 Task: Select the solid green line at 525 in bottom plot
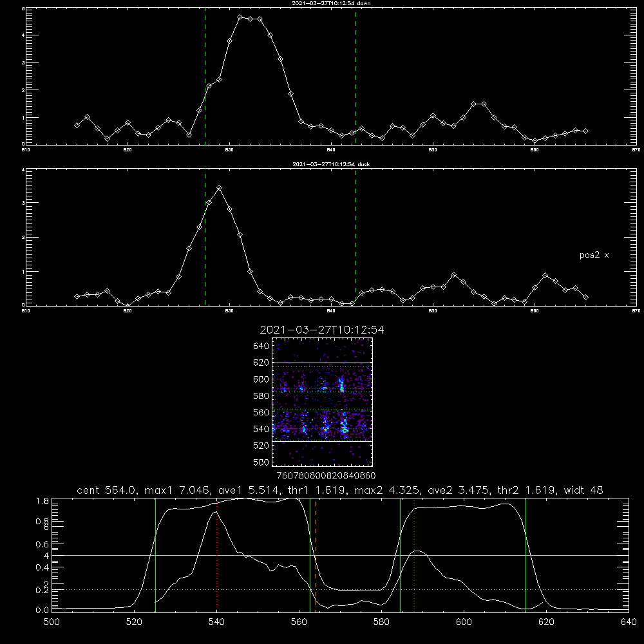click(155, 555)
